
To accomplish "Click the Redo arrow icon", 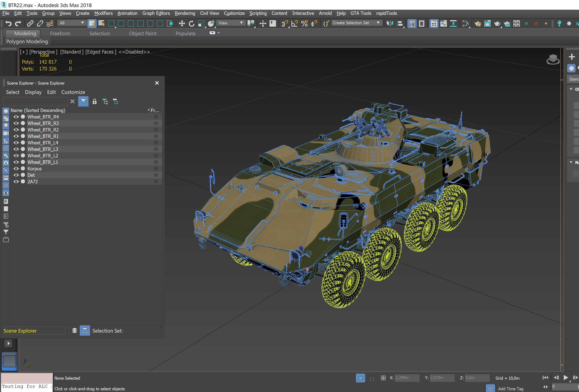I will pos(18,23).
